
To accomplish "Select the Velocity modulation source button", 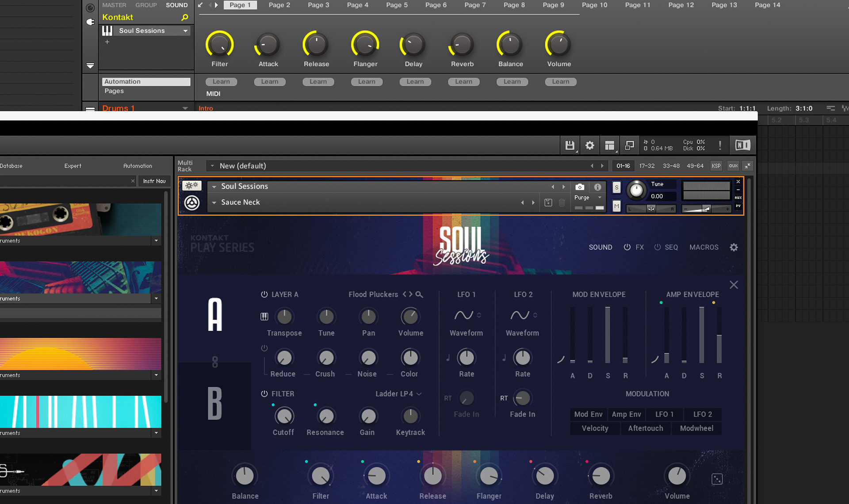I will click(595, 428).
